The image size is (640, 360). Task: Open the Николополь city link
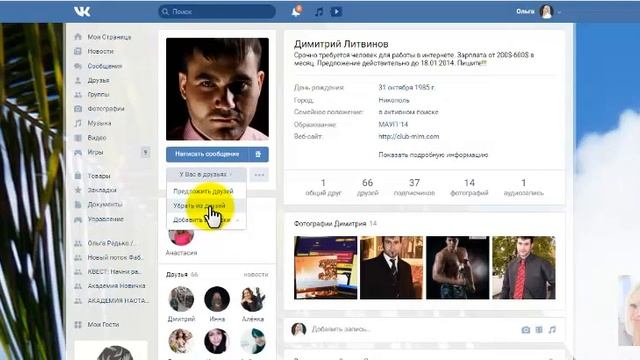pos(394,100)
